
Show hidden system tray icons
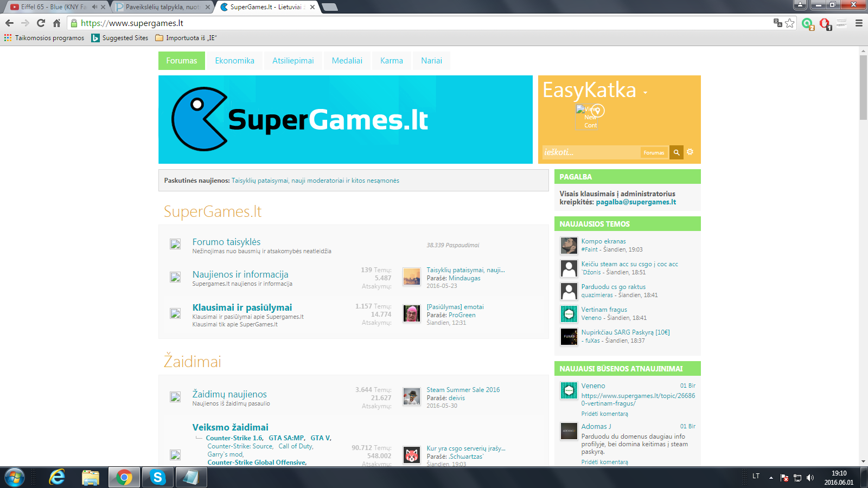tap(771, 478)
